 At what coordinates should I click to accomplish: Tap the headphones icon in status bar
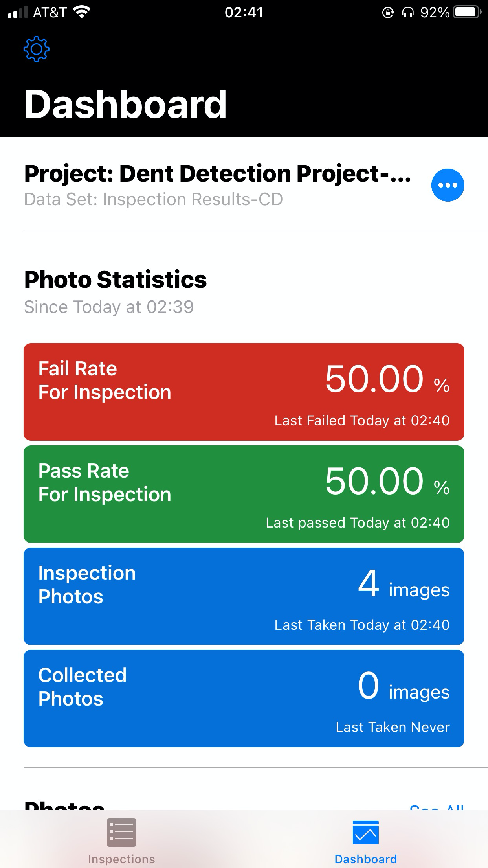(x=408, y=13)
